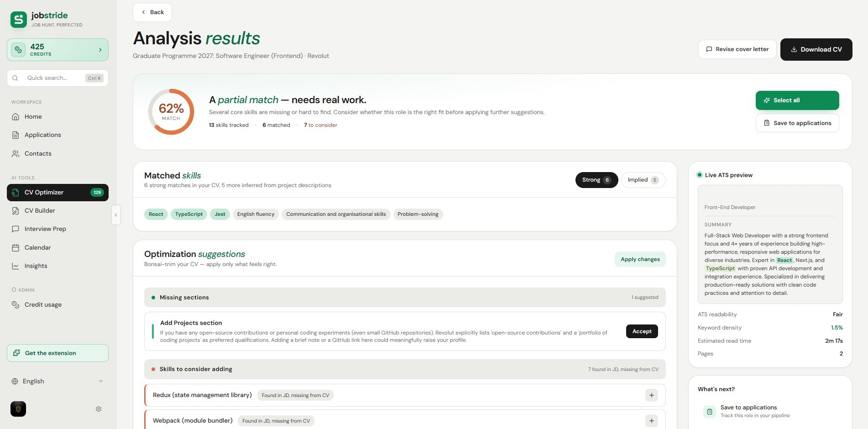Collapse the sidebar with the chevron handle
Viewport: 868px width, 429px height.
click(x=116, y=215)
